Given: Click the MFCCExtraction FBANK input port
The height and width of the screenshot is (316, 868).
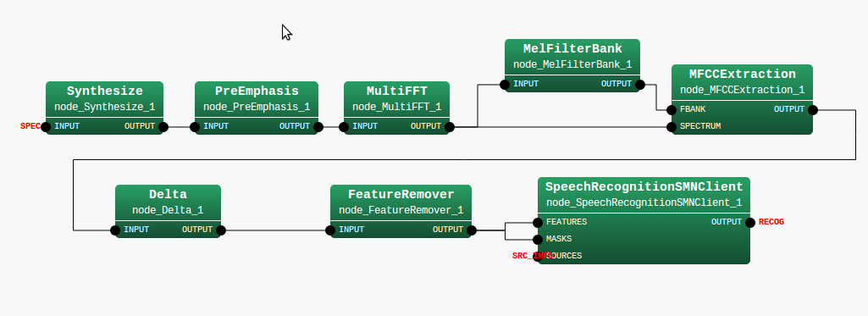Looking at the screenshot, I should 672,110.
